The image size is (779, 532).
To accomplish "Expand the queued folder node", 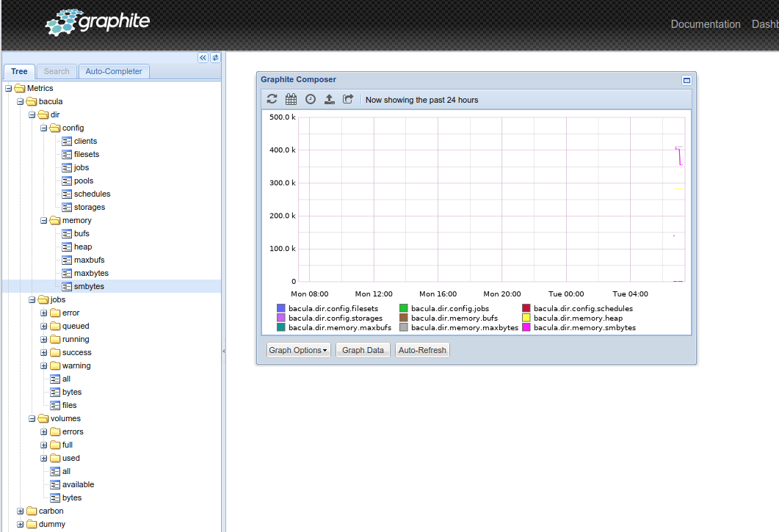I will 44,327.
